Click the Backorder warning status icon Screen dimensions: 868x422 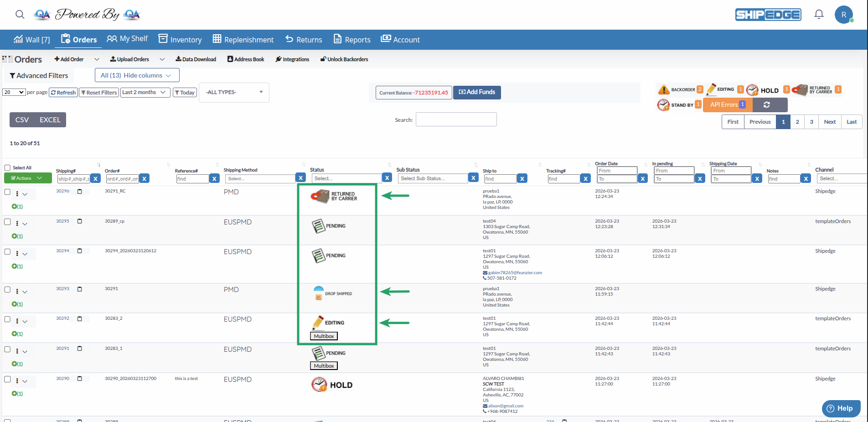click(664, 90)
